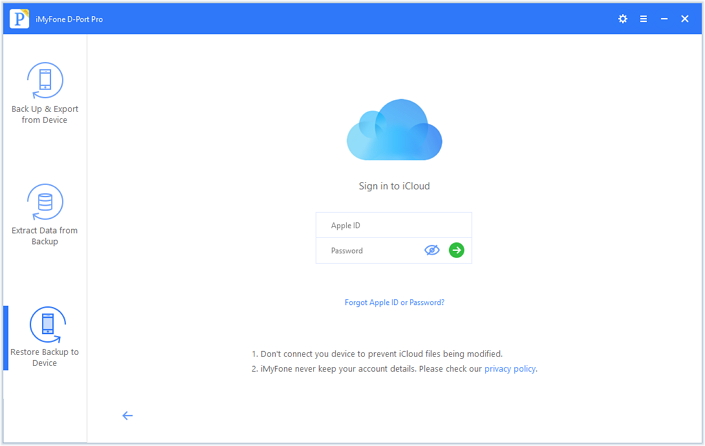Click the iMyFone D-Port Pro logo
This screenshot has height=446, width=705.
tap(19, 19)
